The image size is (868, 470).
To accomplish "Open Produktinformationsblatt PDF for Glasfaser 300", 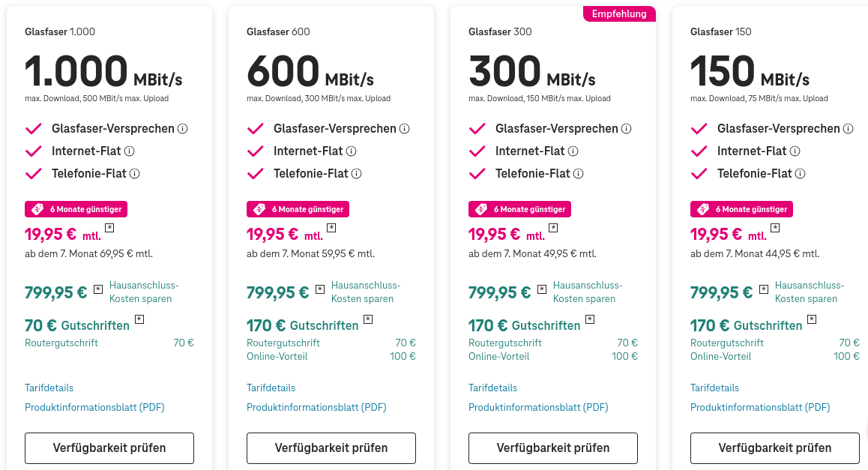I will click(x=538, y=408).
